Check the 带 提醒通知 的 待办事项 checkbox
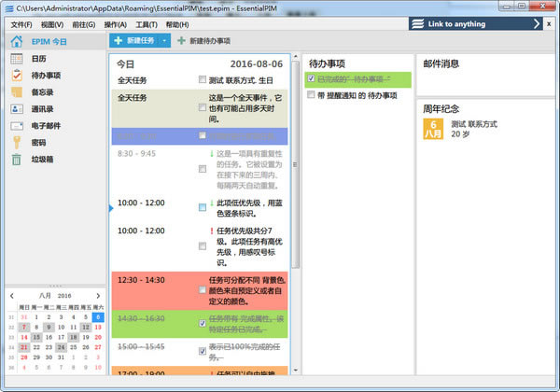This screenshot has height=392, width=560. click(x=312, y=95)
